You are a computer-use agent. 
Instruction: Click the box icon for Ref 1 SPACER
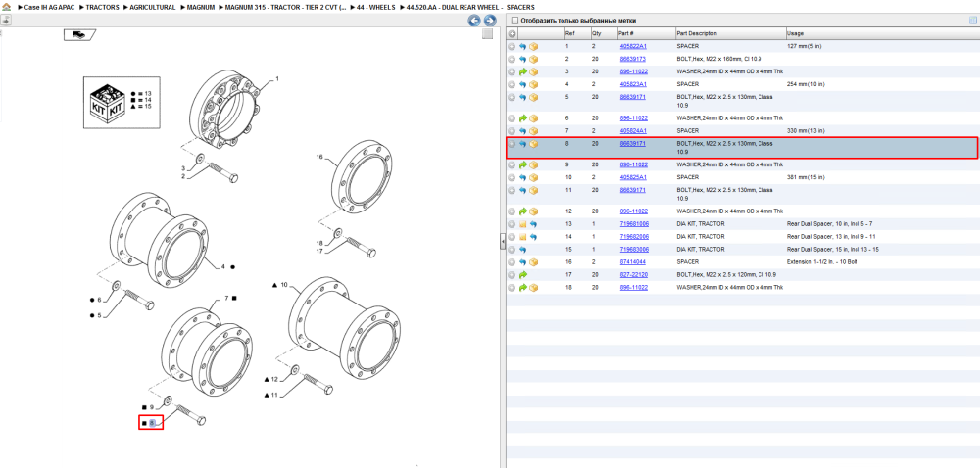point(534,47)
